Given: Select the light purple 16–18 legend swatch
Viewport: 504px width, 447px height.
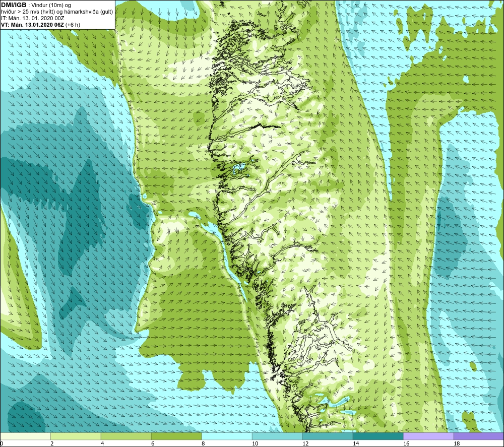Looking at the screenshot, I should point(428,436).
